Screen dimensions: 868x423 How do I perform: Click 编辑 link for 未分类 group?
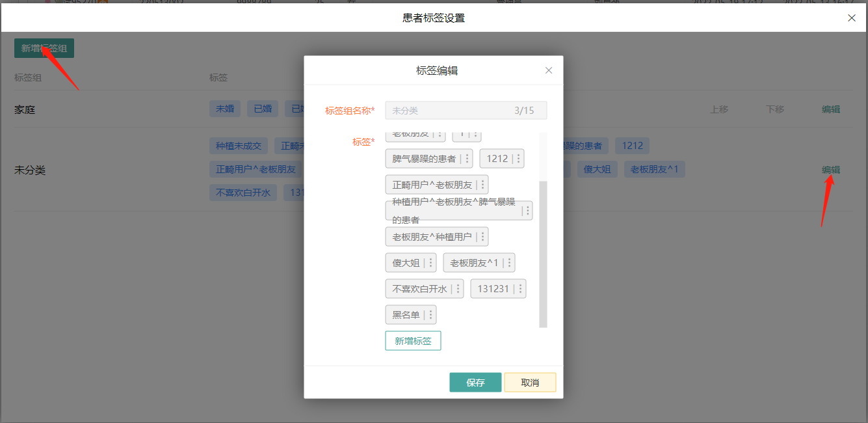tap(831, 170)
